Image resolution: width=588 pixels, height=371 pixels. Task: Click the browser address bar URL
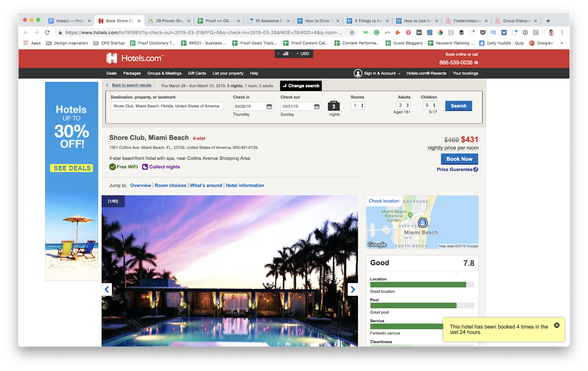pyautogui.click(x=204, y=32)
